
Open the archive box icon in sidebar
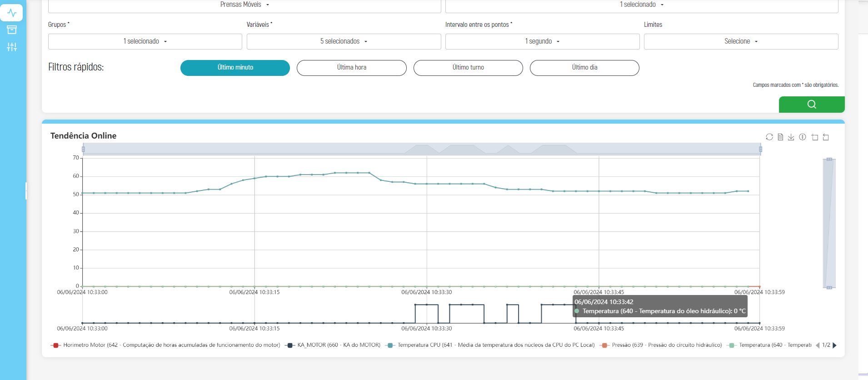click(x=12, y=30)
